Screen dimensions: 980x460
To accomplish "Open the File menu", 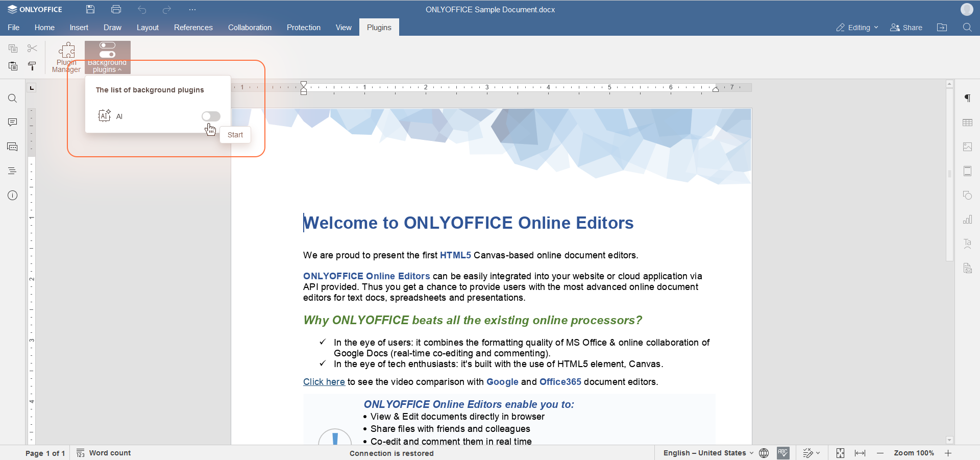I will (x=14, y=28).
